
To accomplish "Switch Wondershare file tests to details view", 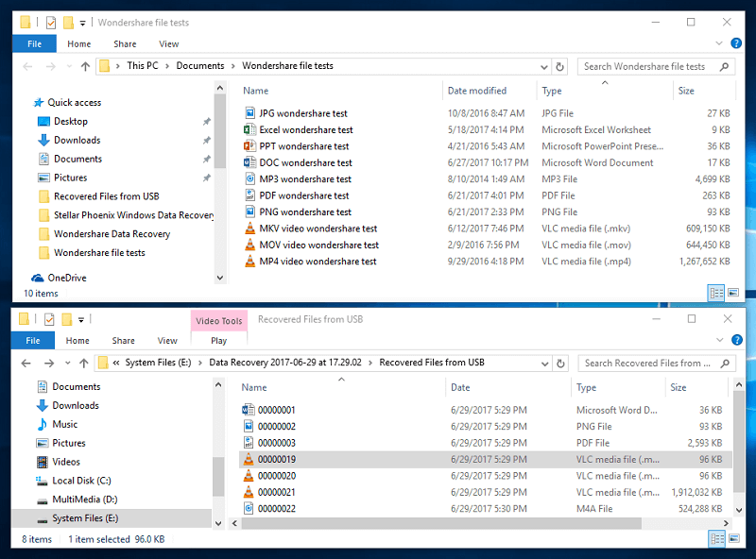I will point(716,293).
